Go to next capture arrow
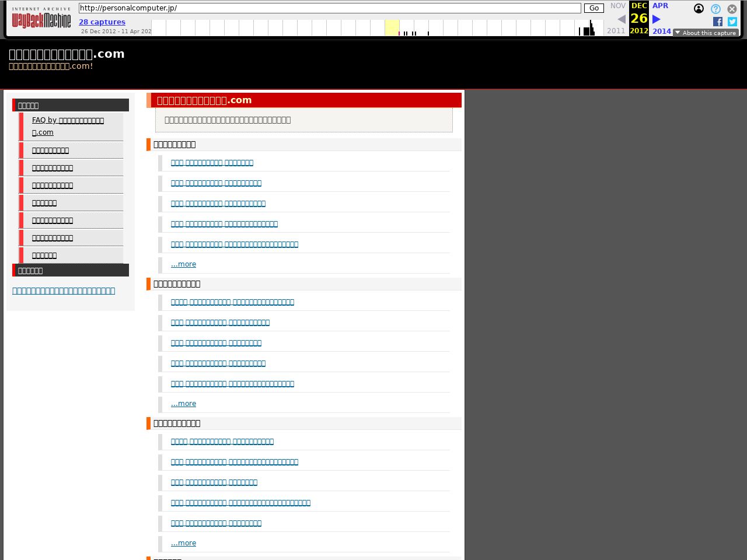This screenshot has width=747, height=560. [x=657, y=19]
